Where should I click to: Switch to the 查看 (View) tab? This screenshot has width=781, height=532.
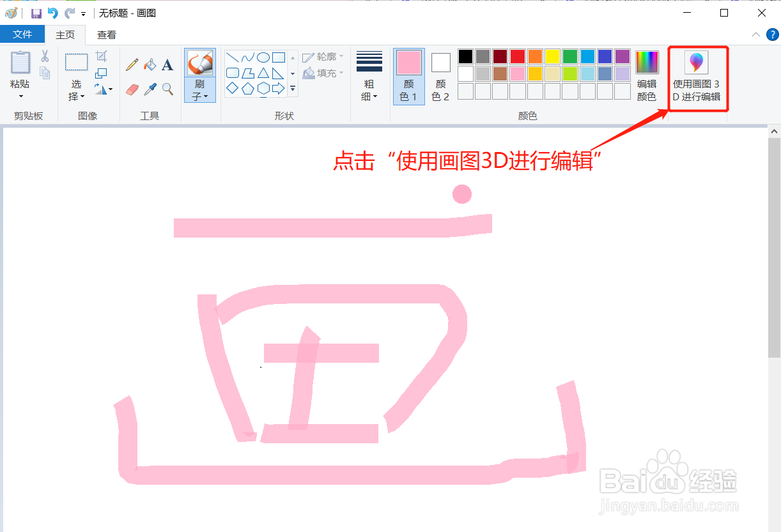[106, 34]
